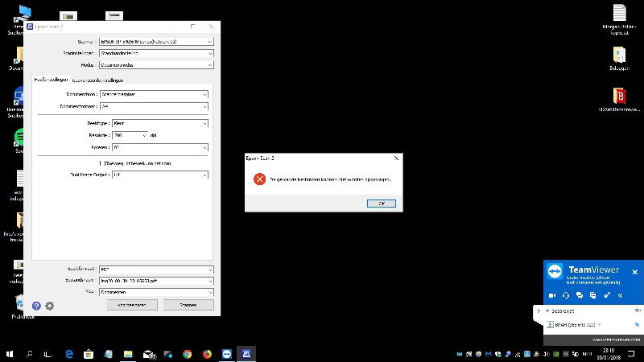Open Task View on taskbar
The image size is (644, 362).
(x=48, y=354)
